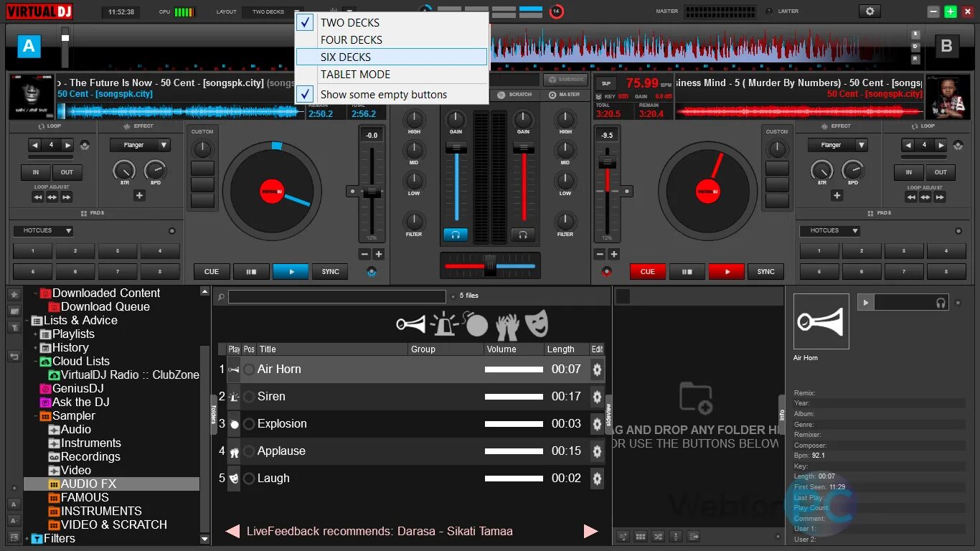Screen dimensions: 980x551
Task: Click next LiveFeedback recommendation arrow
Action: click(591, 532)
